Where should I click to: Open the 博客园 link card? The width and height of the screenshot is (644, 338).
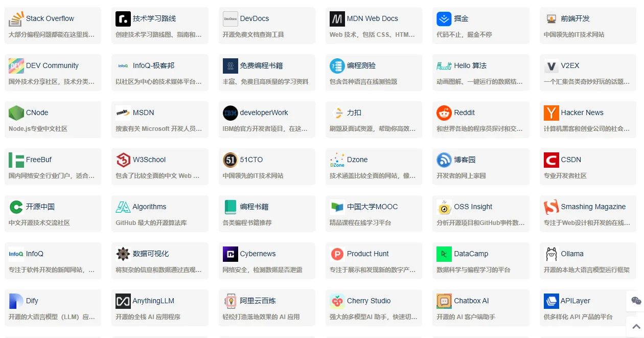click(480, 166)
